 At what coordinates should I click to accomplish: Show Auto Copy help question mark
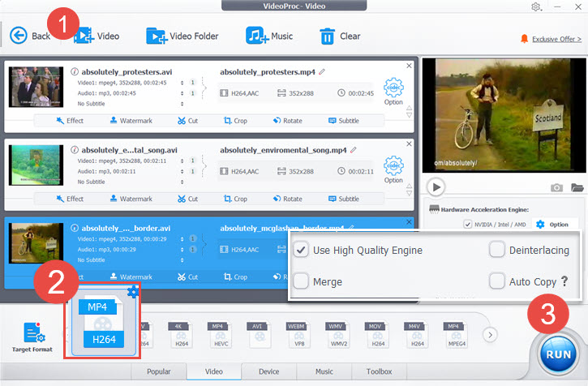(564, 281)
